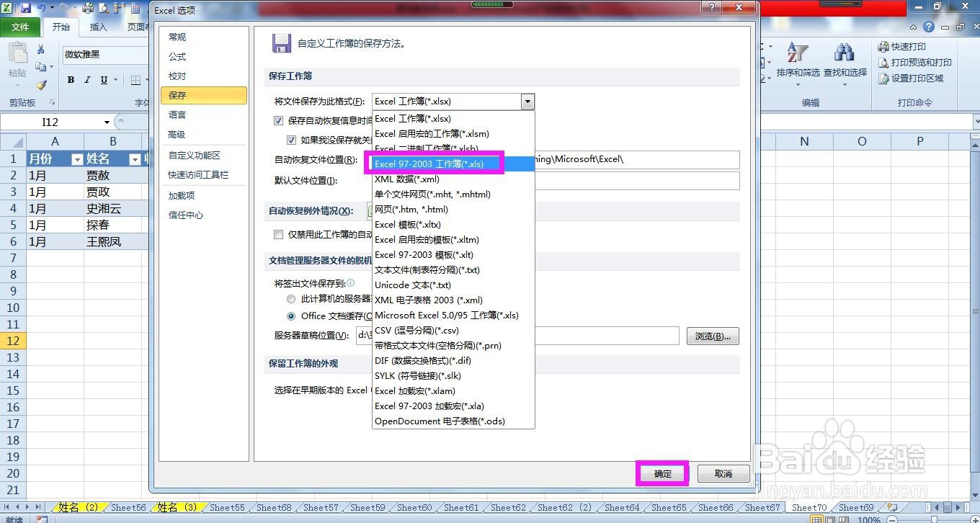Click 设置打印区域 command
Viewport: 980px width, 523px height.
[910, 78]
